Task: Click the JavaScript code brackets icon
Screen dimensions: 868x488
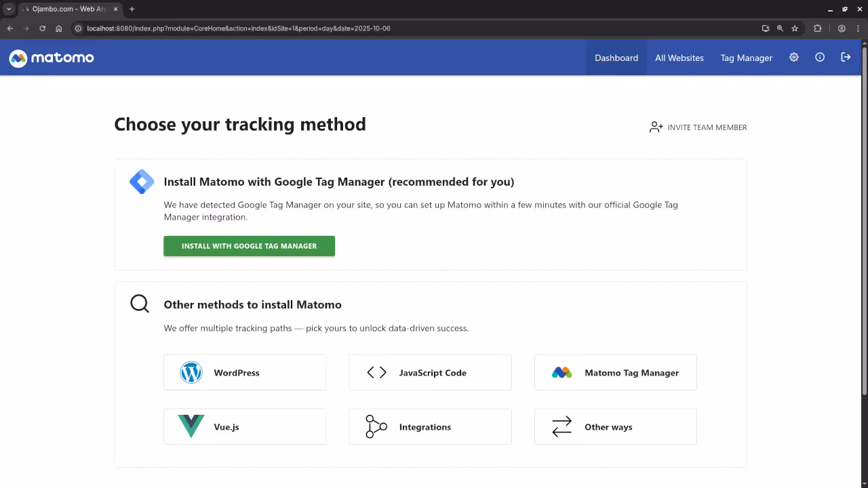Action: click(376, 373)
